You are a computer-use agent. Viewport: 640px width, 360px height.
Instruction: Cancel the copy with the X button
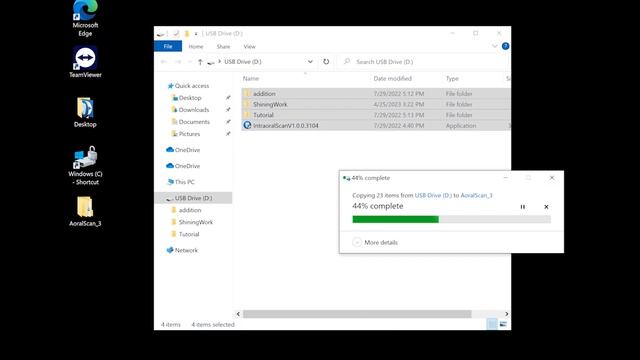click(x=546, y=207)
